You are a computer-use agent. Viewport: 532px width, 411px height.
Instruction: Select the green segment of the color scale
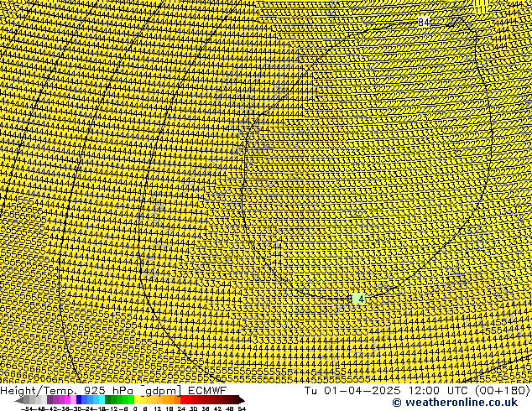point(119,400)
